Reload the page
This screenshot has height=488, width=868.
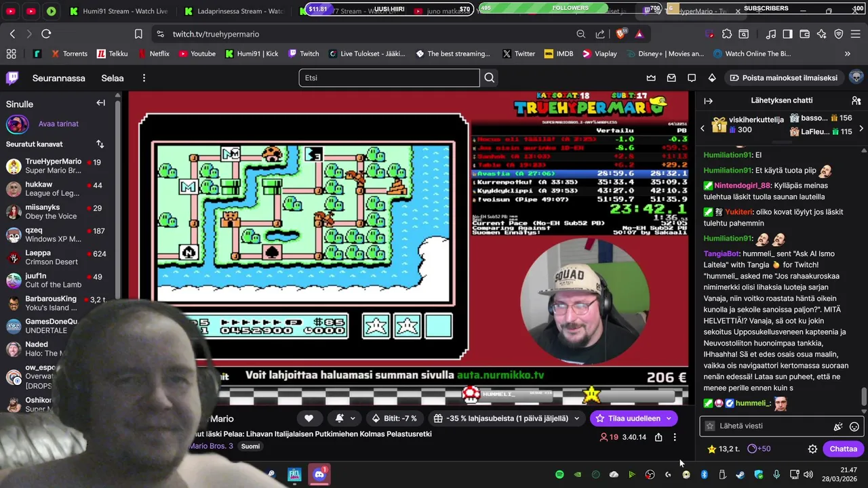click(x=46, y=34)
